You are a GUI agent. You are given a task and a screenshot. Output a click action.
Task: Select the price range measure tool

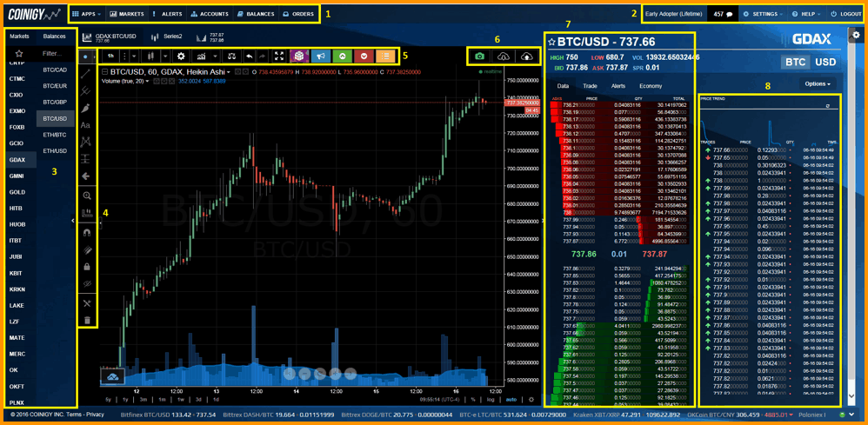point(85,159)
